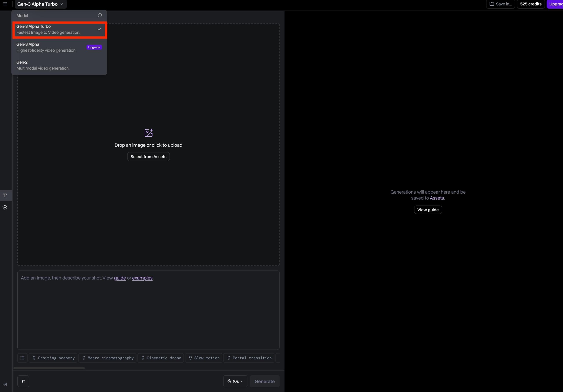Click the Upgrade badge next to Gen-3 Alpha
Screen dimensions: 563x392
[94, 47]
